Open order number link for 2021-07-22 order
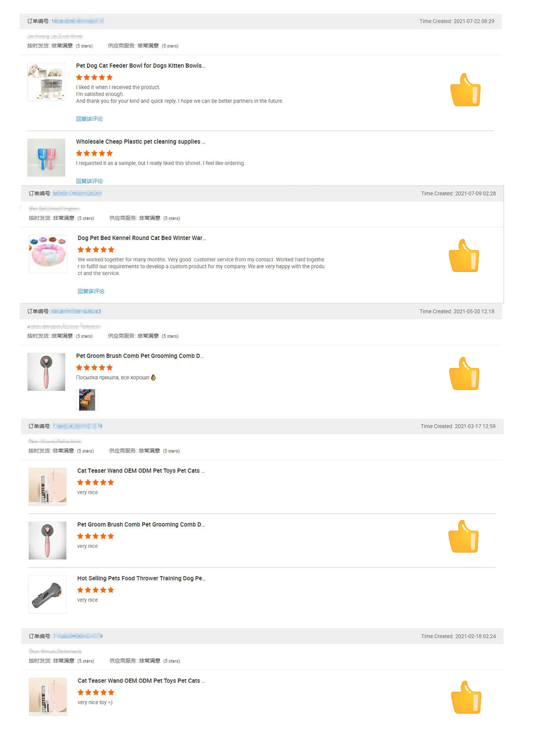 [x=78, y=21]
